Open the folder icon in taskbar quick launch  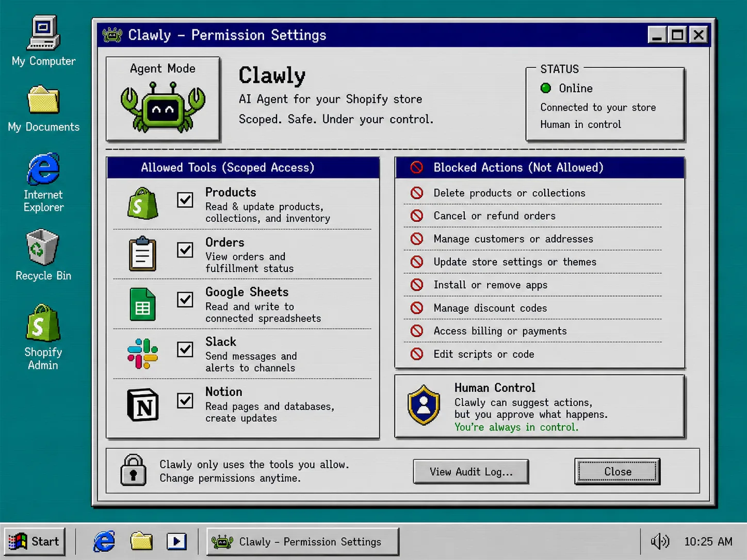pos(141,541)
